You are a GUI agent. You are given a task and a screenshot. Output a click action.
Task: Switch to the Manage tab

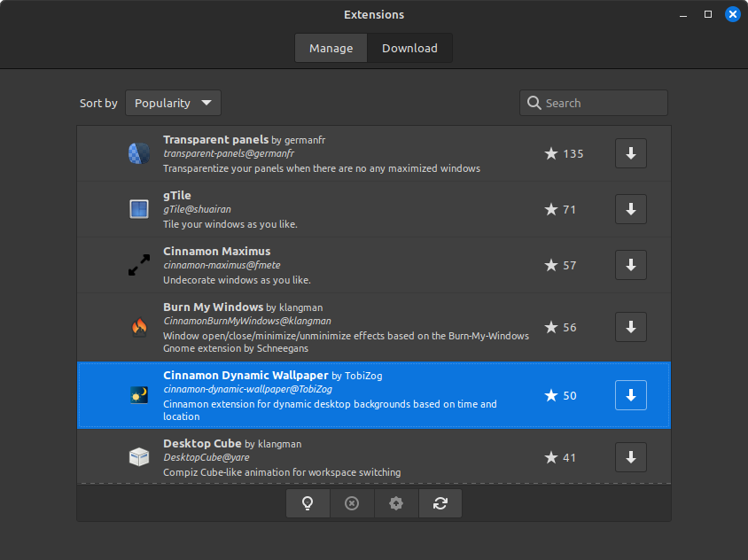point(331,48)
